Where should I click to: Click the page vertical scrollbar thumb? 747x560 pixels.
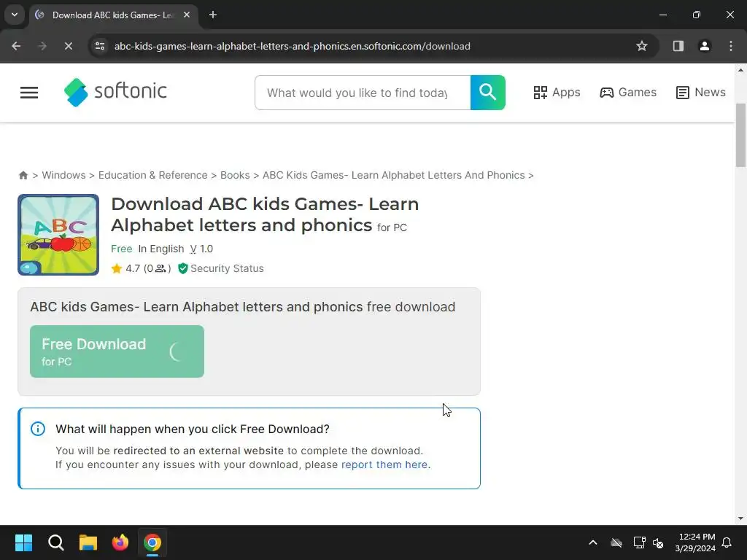coord(741,135)
